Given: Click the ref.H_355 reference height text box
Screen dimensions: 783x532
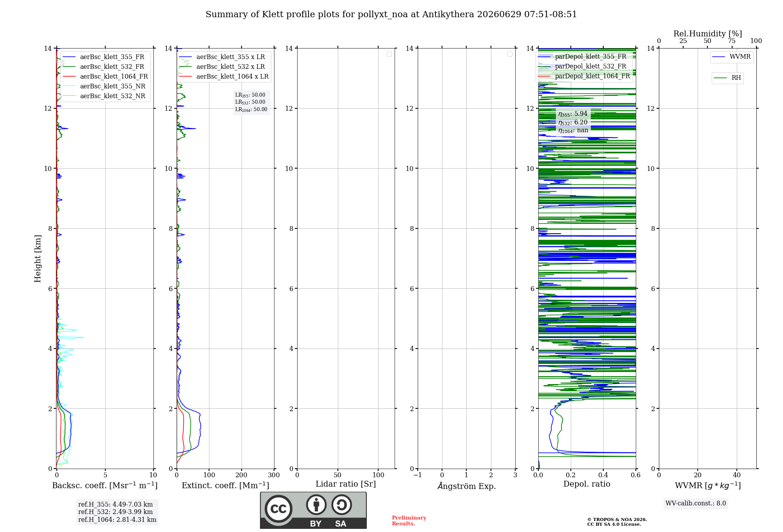Looking at the screenshot, I should pos(117,512).
